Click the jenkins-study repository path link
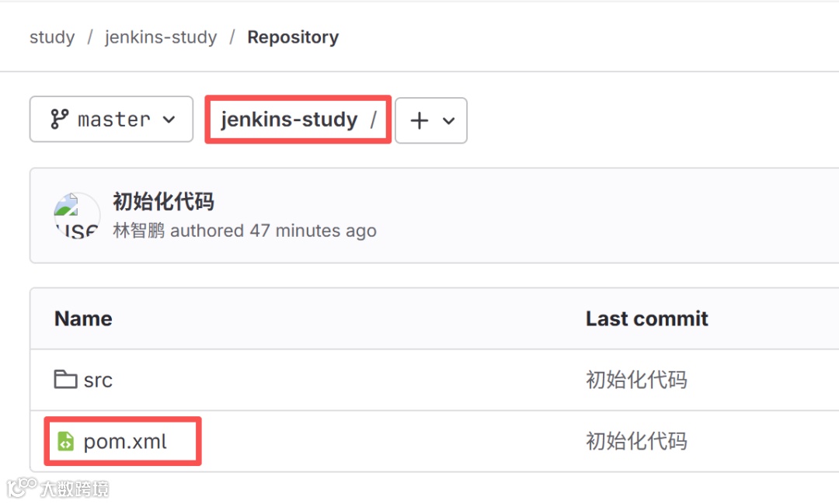 tap(289, 120)
